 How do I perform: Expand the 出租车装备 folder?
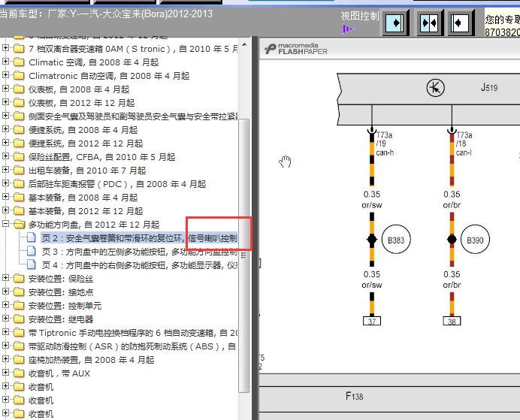[x=5, y=170]
